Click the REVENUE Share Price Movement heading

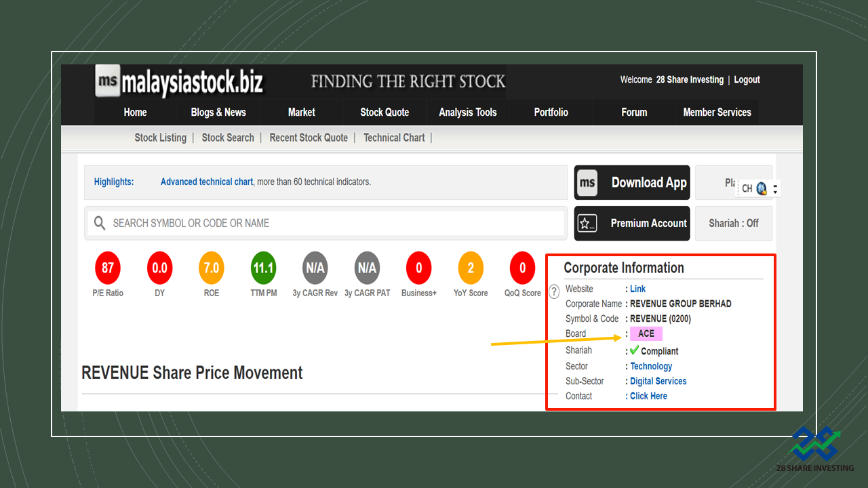coord(192,373)
